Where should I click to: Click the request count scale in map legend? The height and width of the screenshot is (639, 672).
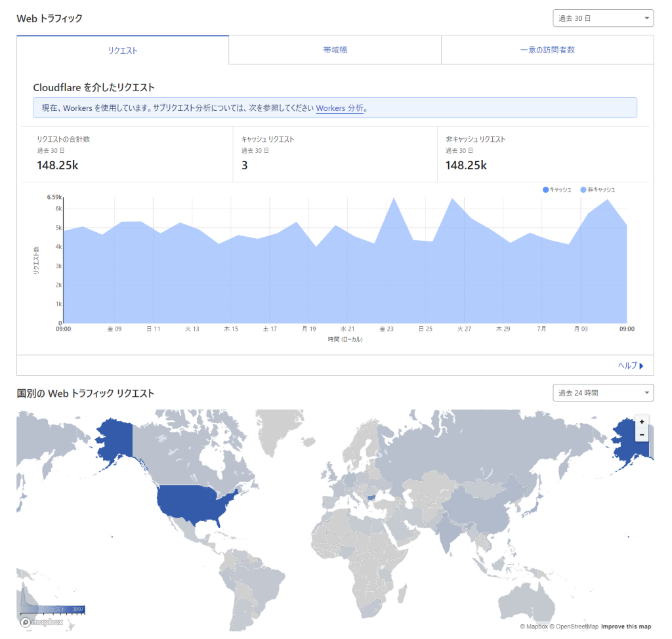[x=52, y=609]
